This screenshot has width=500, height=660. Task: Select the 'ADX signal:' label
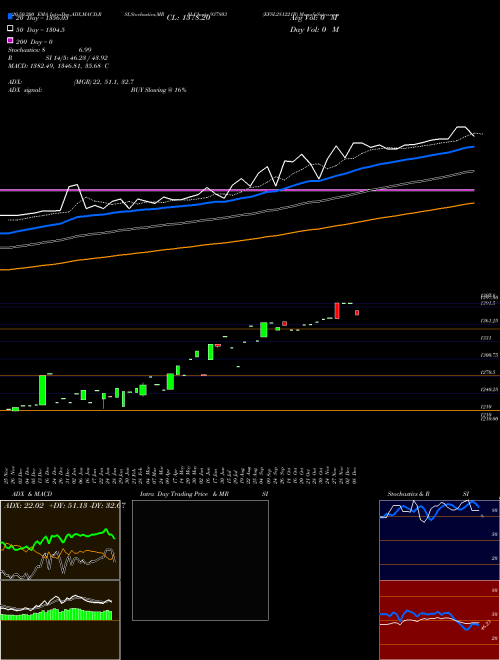click(25, 90)
